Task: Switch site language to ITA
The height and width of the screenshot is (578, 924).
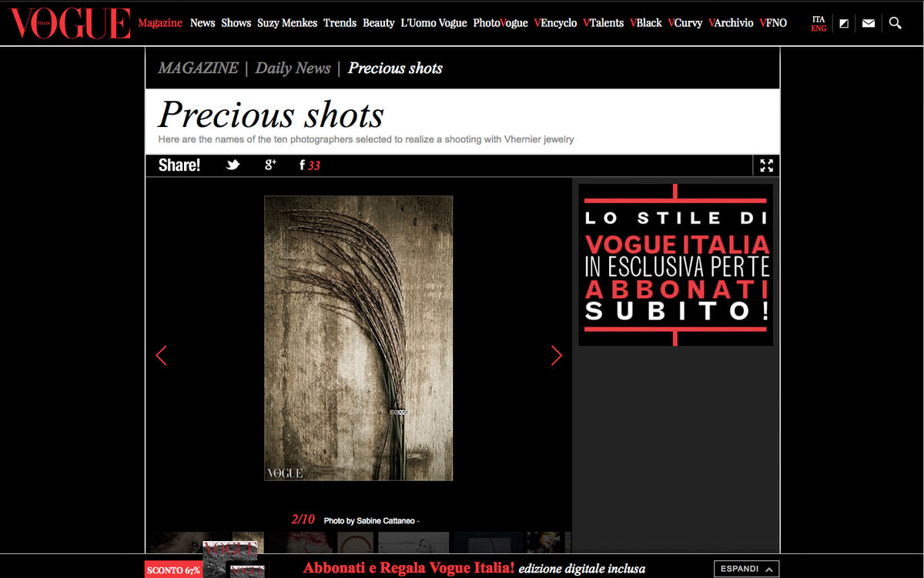Action: [819, 18]
